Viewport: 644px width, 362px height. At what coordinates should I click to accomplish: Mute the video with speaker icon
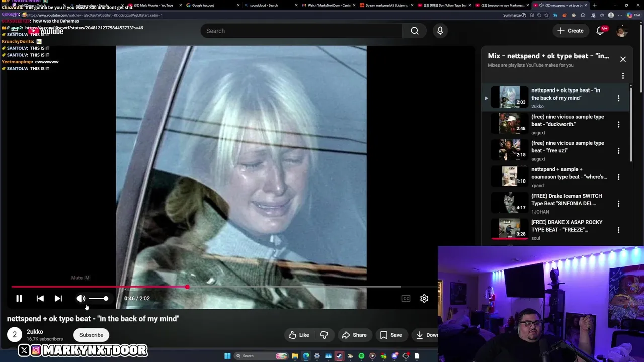(x=80, y=298)
